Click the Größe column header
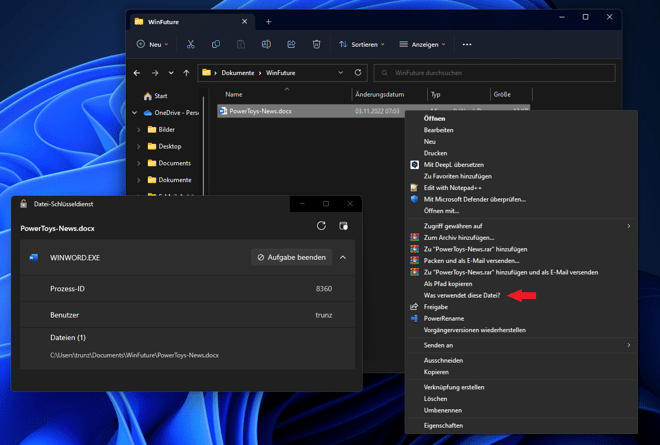The height and width of the screenshot is (445, 660). click(502, 94)
